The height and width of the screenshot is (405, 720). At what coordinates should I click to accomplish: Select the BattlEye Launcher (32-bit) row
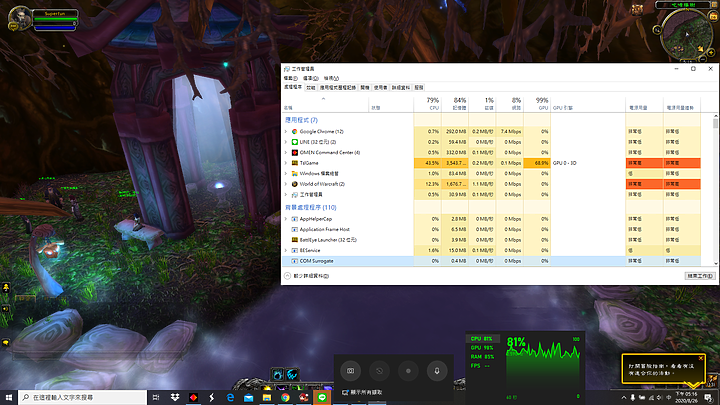[x=491, y=240]
